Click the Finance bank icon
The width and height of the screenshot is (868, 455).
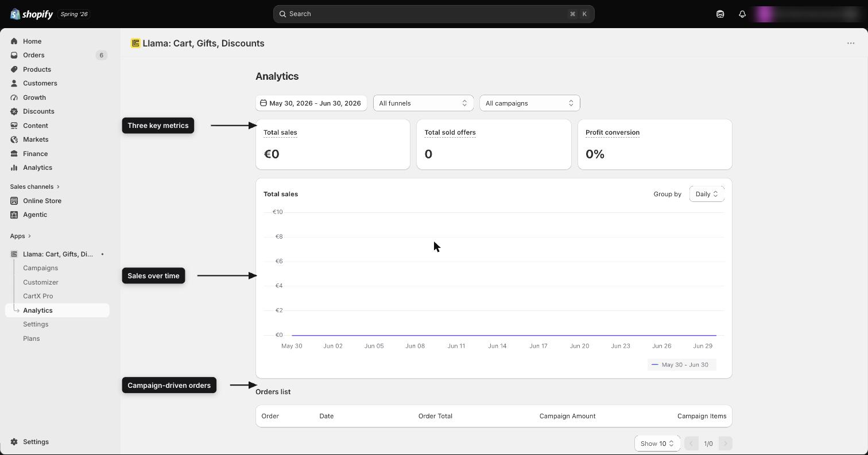[x=14, y=154]
